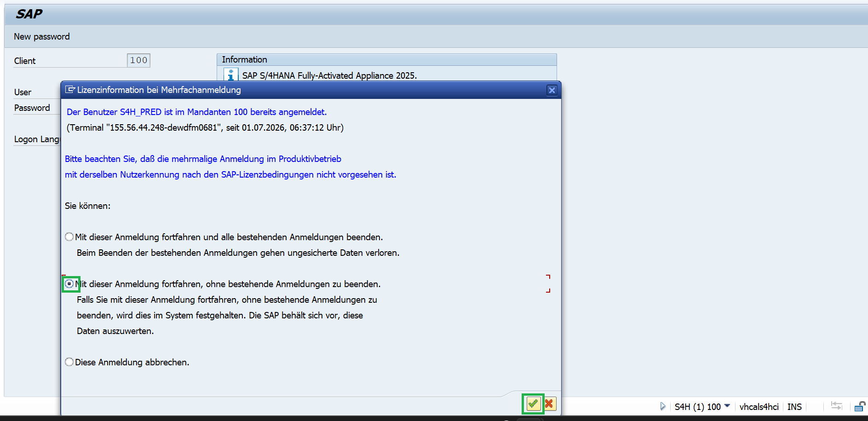Click the lock icon in status bar
This screenshot has width=868, height=421.
860,406
